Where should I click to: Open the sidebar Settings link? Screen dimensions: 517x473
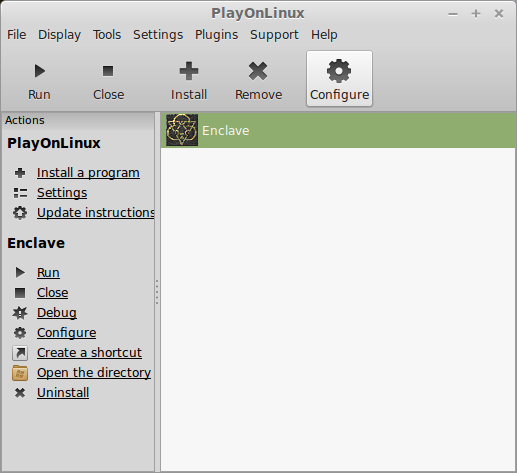[62, 193]
